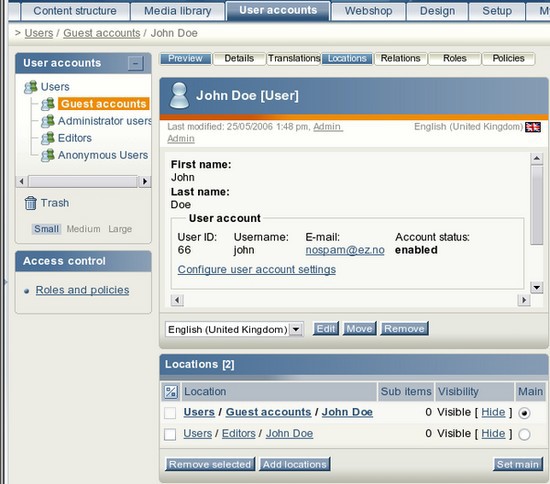Select Medium tree icon size
Viewport: 550px width, 484px height.
pyautogui.click(x=83, y=229)
